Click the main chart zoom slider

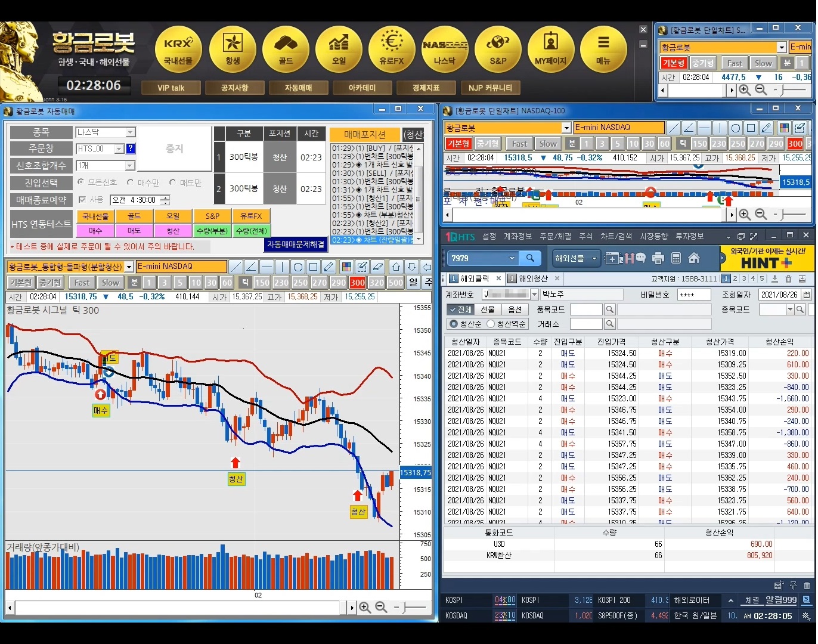(x=411, y=608)
